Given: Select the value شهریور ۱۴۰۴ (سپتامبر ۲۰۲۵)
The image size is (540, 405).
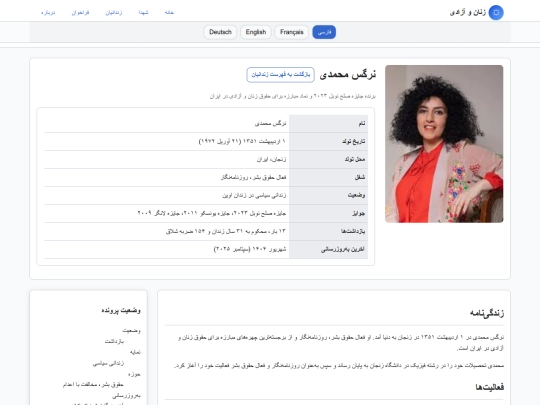Looking at the screenshot, I should click(250, 249).
